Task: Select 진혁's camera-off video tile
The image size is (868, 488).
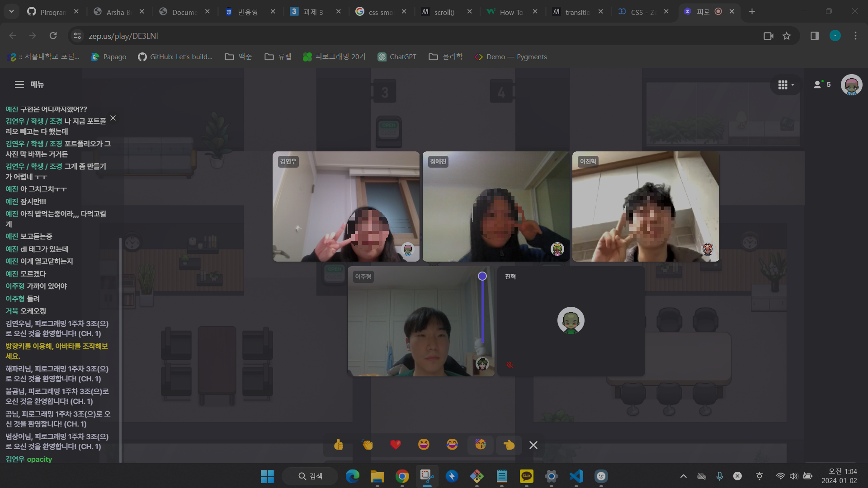Action: tap(571, 321)
